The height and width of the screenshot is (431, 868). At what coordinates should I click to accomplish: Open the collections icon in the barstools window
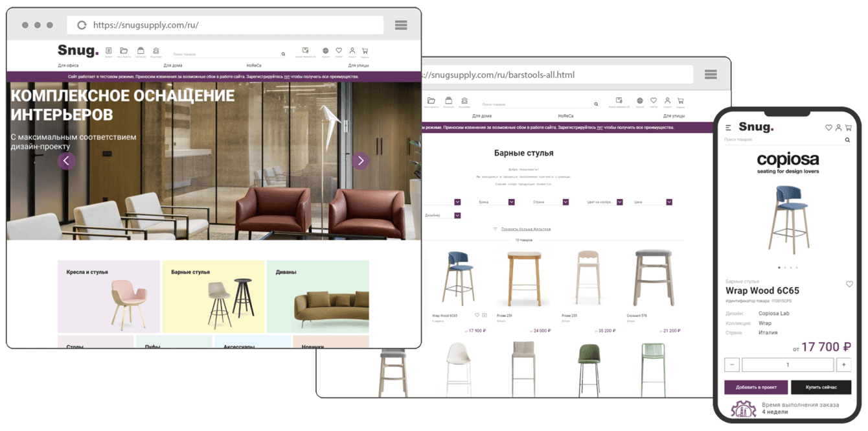coord(448,100)
